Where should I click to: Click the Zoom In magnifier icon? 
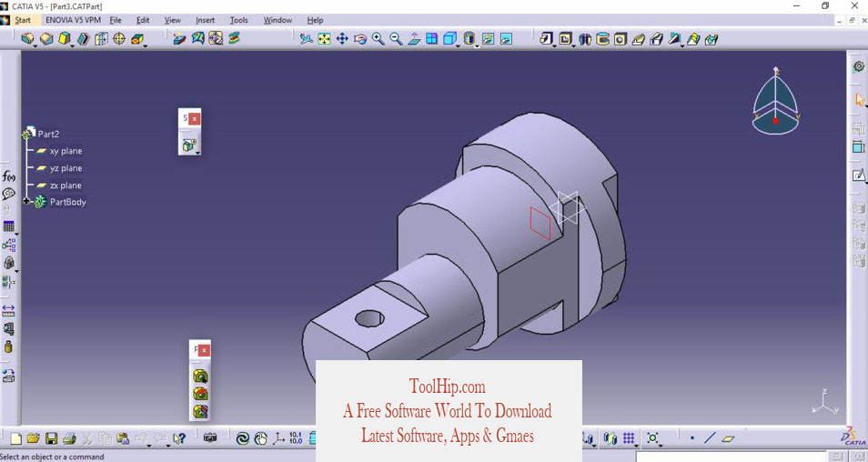pyautogui.click(x=378, y=39)
